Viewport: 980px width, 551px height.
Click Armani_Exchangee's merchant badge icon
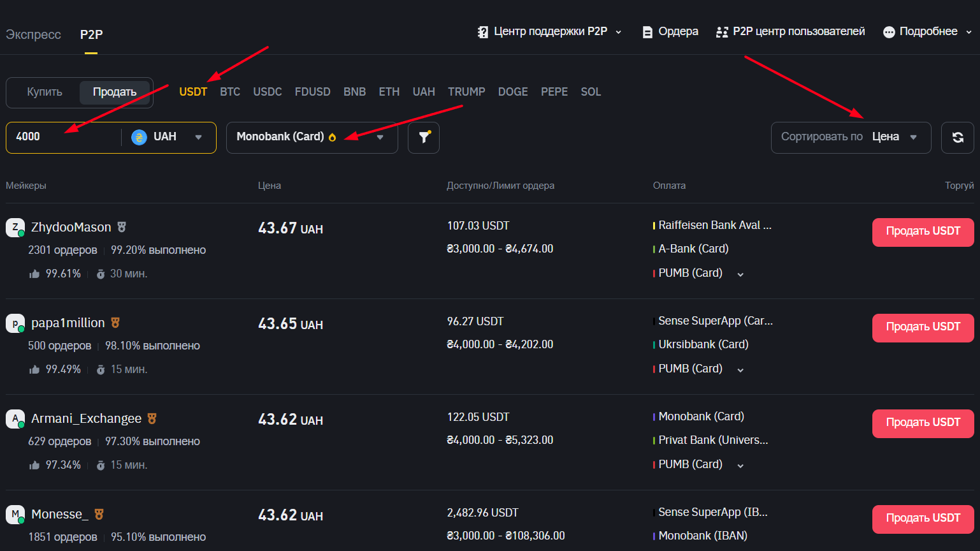152,418
